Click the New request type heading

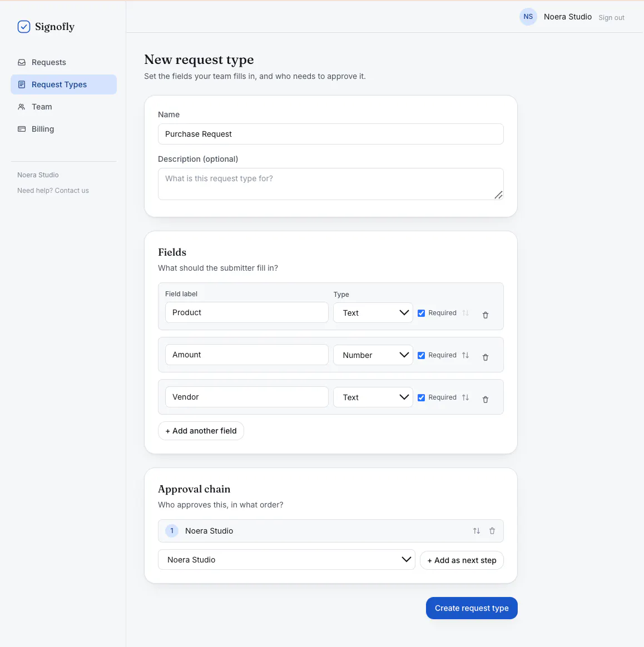click(199, 59)
